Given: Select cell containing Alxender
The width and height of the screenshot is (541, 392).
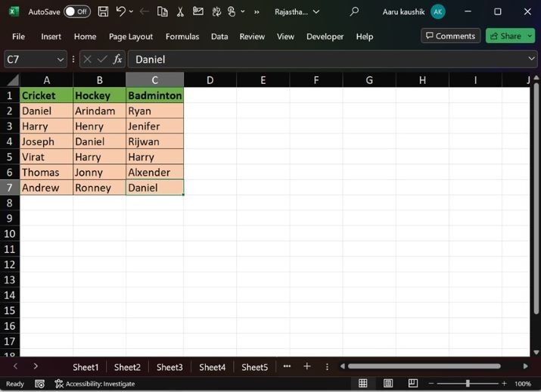Looking at the screenshot, I should [x=154, y=173].
